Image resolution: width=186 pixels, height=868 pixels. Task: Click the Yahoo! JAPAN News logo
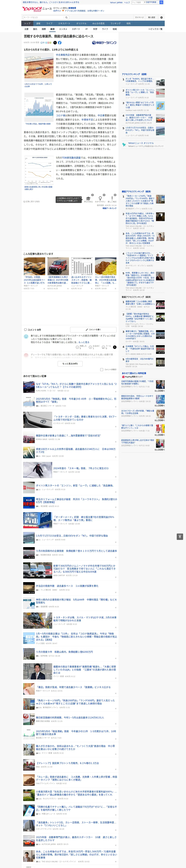point(37,9)
